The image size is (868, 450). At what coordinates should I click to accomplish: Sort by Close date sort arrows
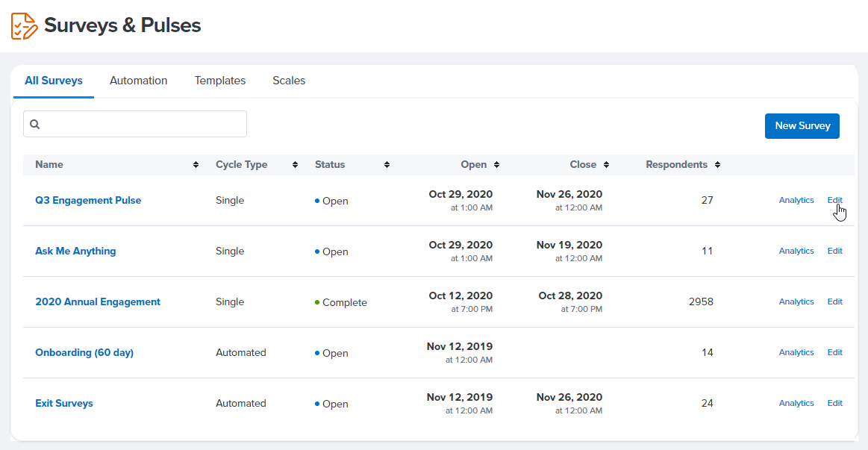[606, 164]
